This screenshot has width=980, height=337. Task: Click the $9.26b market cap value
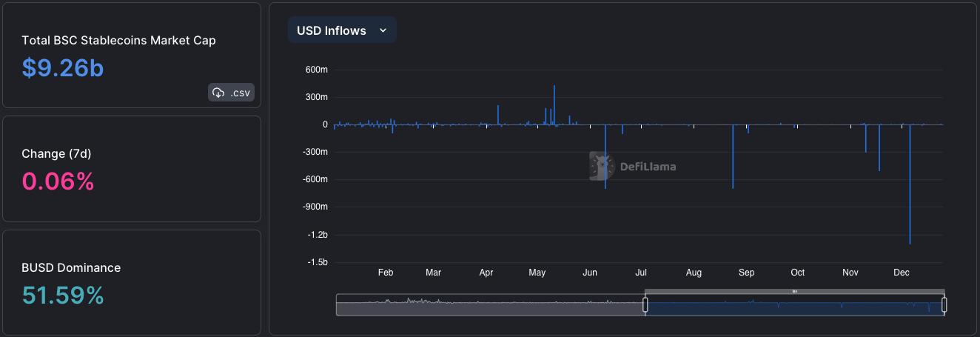[63, 68]
